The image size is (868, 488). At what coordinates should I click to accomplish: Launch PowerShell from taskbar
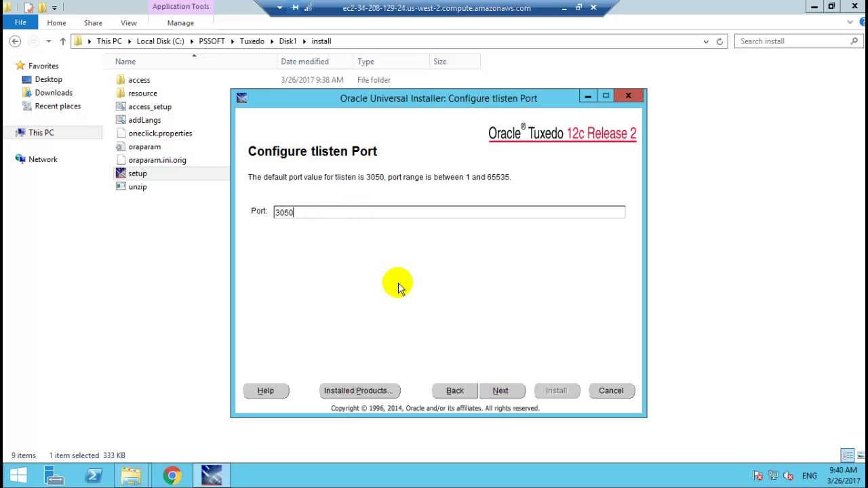(94, 476)
